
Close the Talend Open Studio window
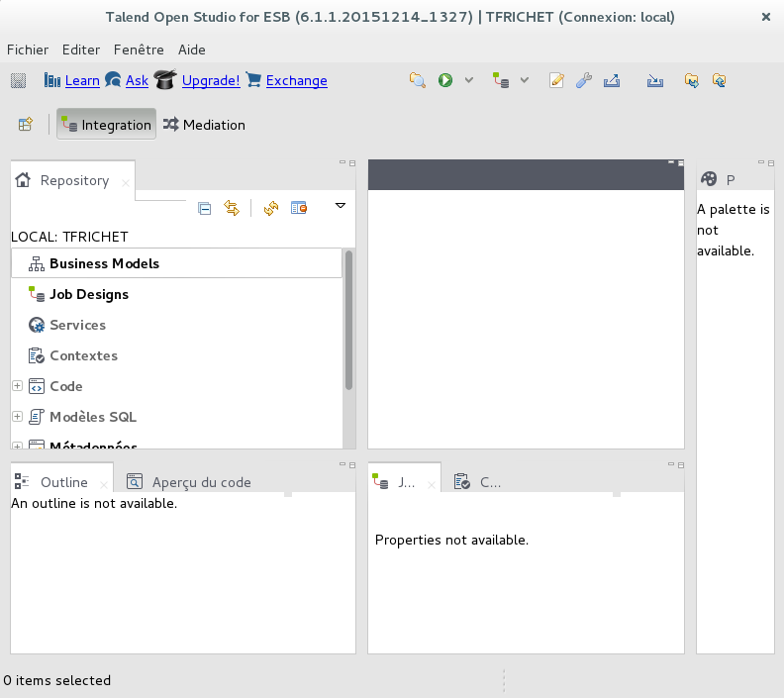[766, 17]
